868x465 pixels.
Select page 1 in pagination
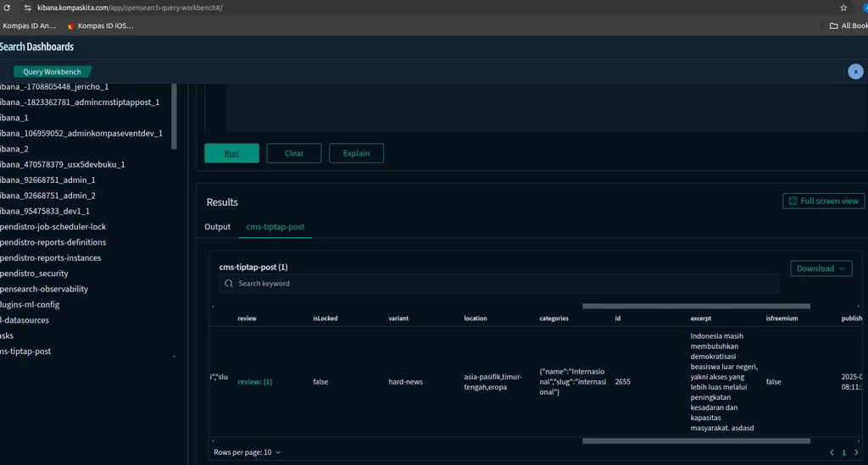[x=843, y=452]
